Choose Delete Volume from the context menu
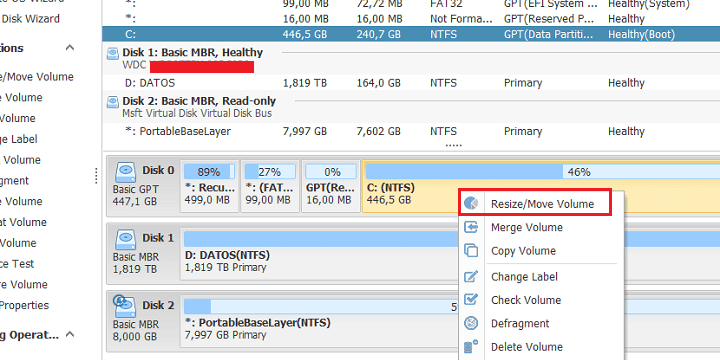 pos(541,347)
